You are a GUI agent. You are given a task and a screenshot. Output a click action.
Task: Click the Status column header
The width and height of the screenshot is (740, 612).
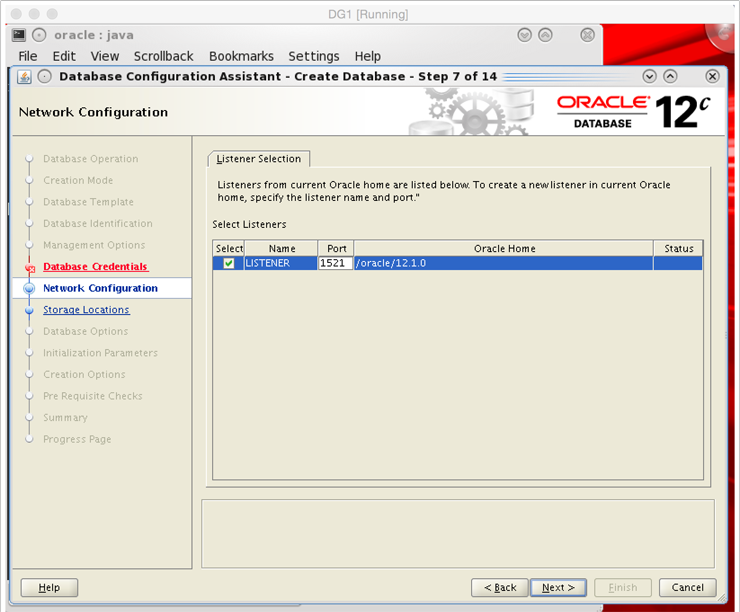[x=679, y=249]
